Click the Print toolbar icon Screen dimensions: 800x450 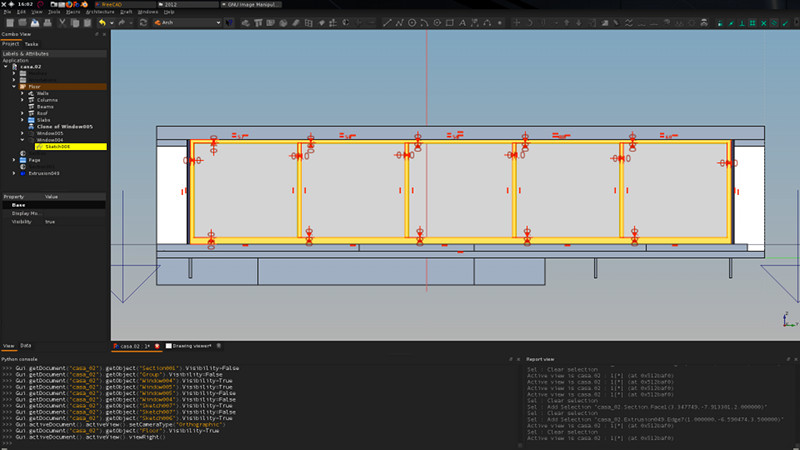(47, 22)
